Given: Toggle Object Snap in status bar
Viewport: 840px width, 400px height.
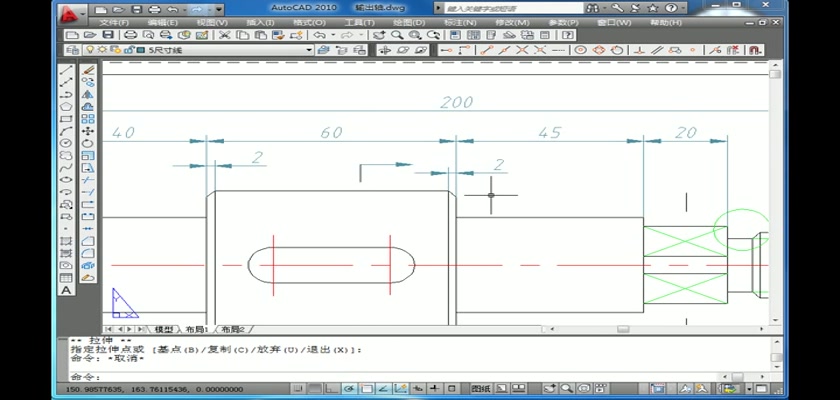Looking at the screenshot, I should point(366,389).
